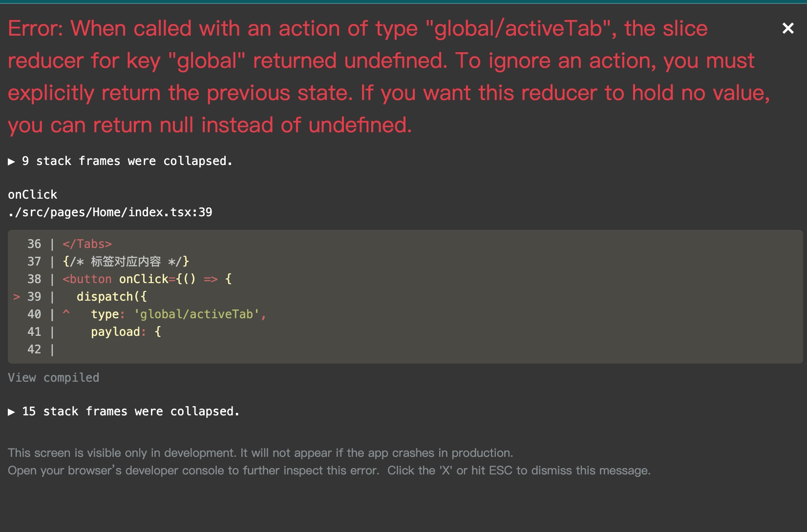Dismiss the error overlay with the X
807x532 pixels.
tap(788, 28)
